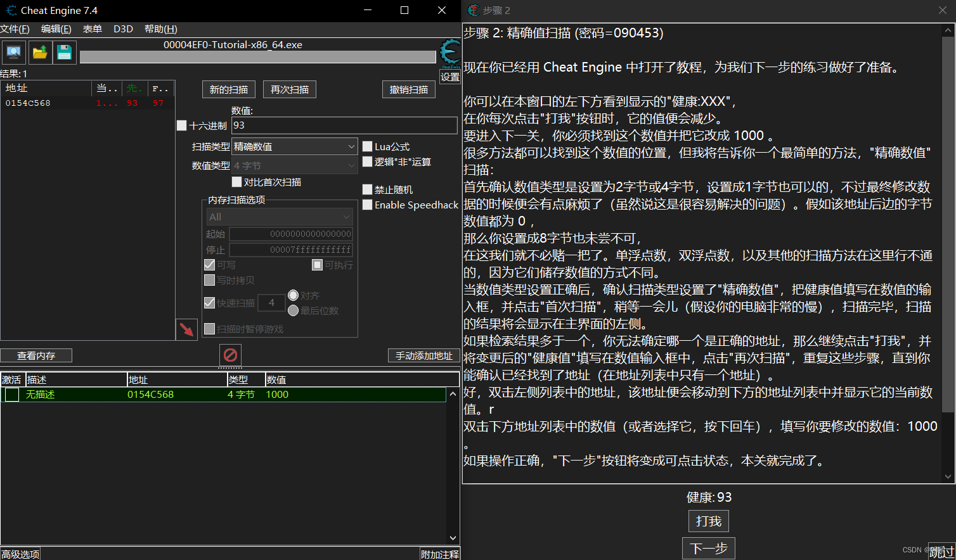Screen dimensions: 956x560
Task: Click 撤销扫描 button
Action: tap(409, 89)
